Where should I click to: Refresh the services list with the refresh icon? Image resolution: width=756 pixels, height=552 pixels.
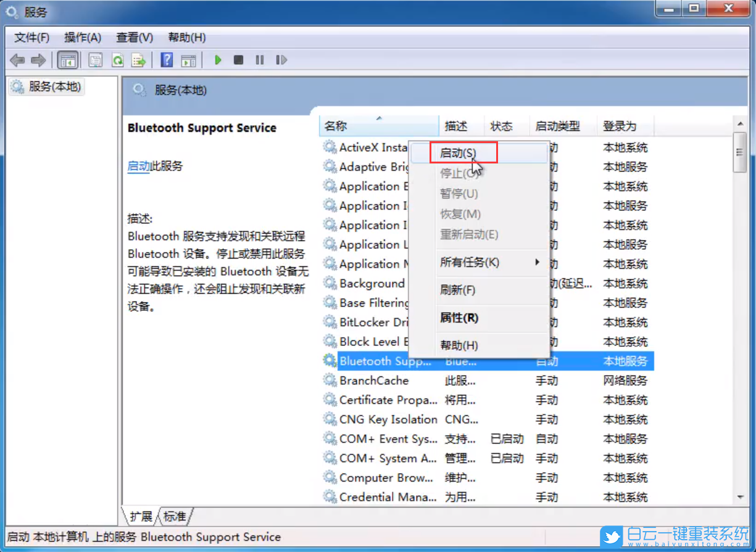tap(117, 60)
